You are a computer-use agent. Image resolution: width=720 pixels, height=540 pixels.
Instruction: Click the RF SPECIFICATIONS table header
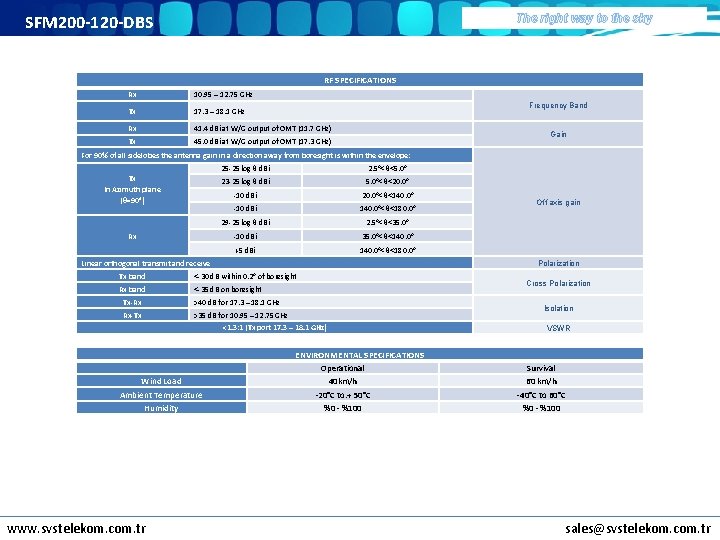coord(360,80)
